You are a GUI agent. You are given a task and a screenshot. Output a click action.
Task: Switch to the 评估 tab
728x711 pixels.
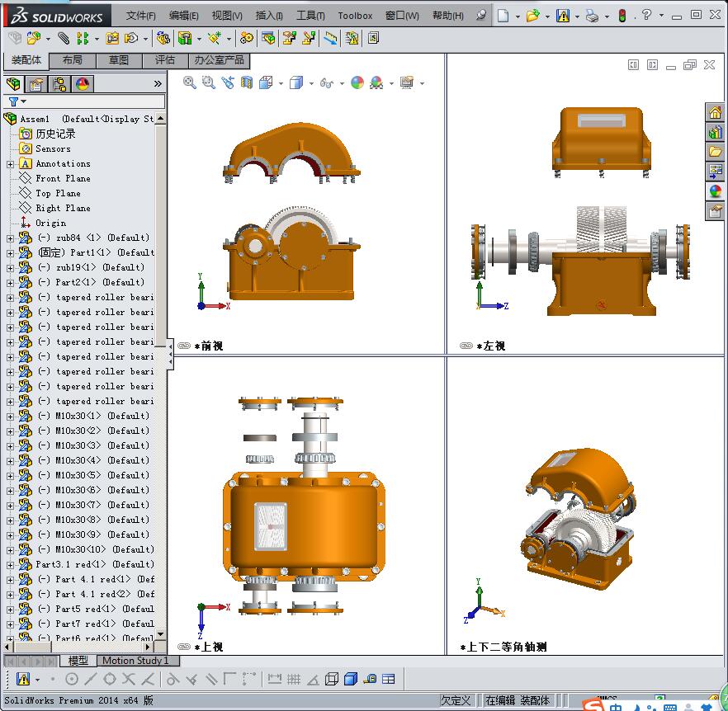click(x=165, y=60)
